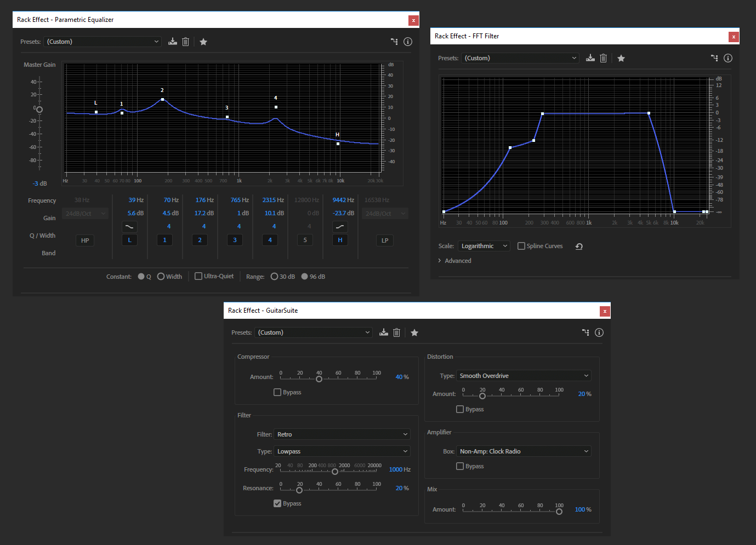Toggle the L band button

point(129,240)
